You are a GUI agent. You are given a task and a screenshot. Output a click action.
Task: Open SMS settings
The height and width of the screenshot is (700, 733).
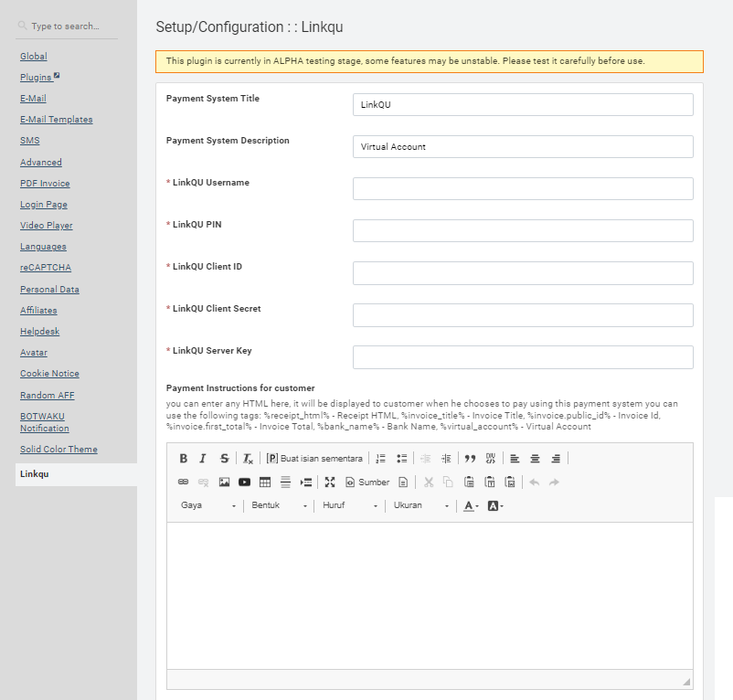30,140
